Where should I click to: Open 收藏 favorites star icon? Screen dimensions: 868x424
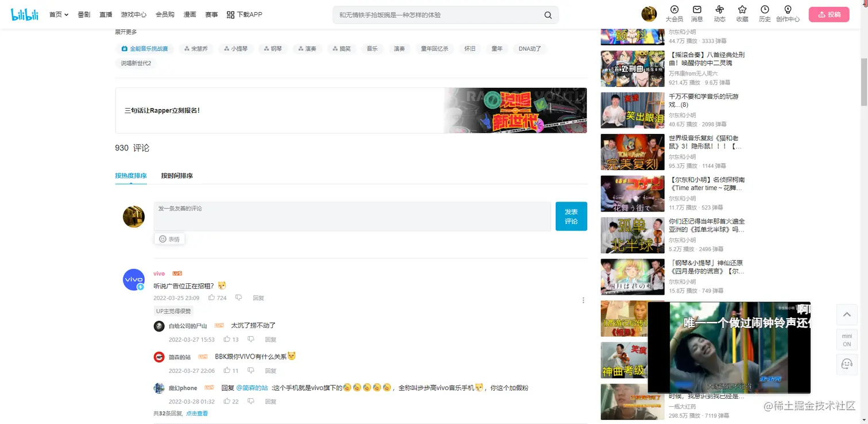tap(742, 14)
